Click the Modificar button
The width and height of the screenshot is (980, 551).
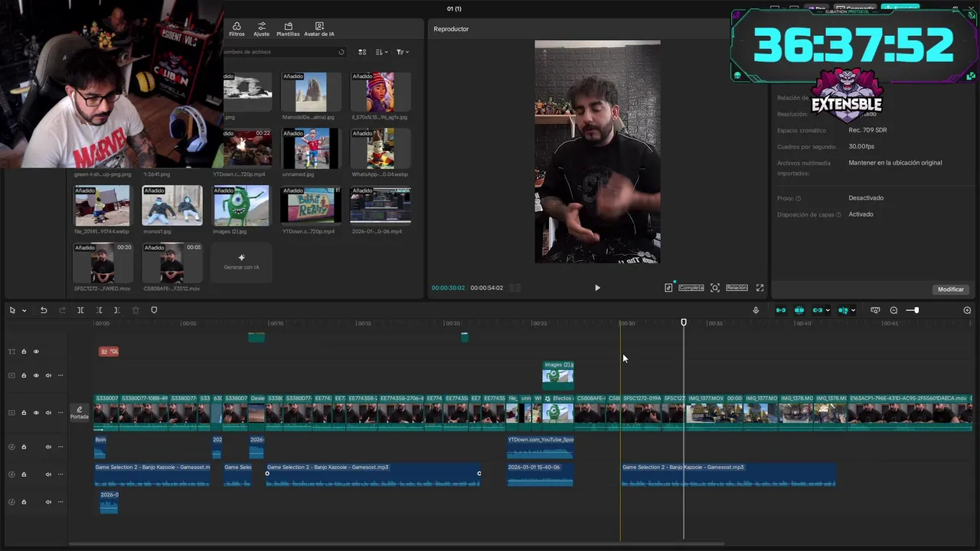pos(951,289)
